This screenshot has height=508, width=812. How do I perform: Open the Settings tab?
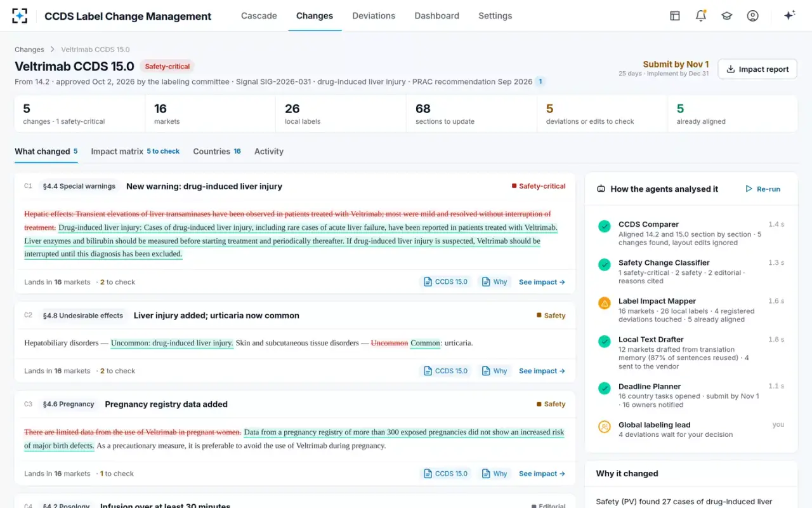(x=495, y=16)
